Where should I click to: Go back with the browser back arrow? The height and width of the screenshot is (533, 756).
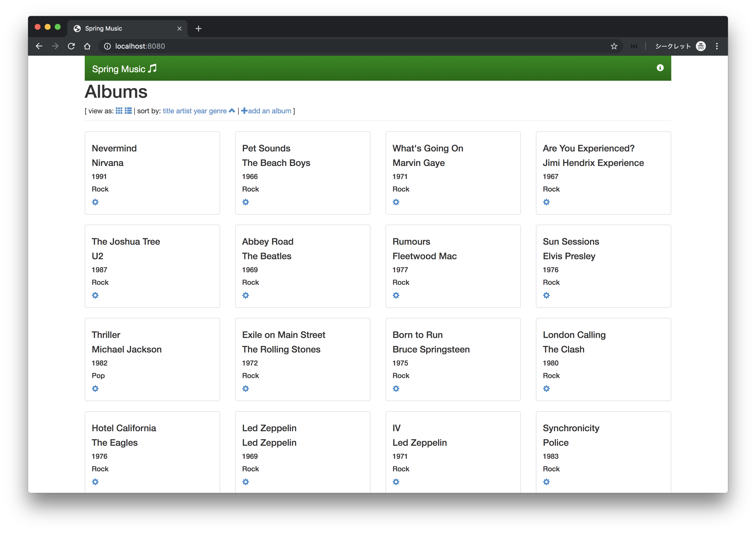click(39, 46)
